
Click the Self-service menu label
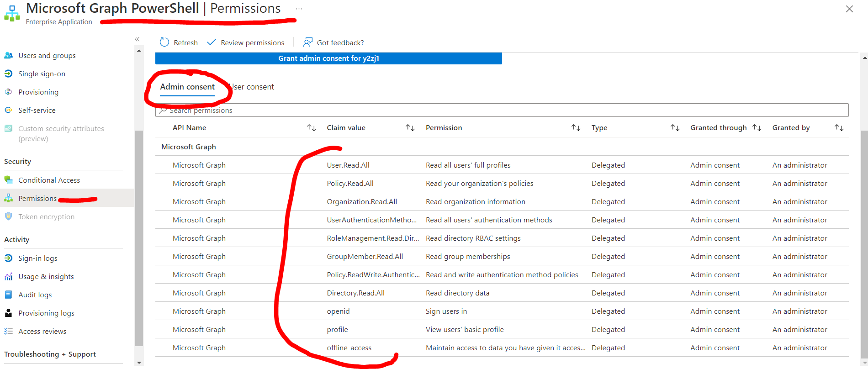point(37,110)
